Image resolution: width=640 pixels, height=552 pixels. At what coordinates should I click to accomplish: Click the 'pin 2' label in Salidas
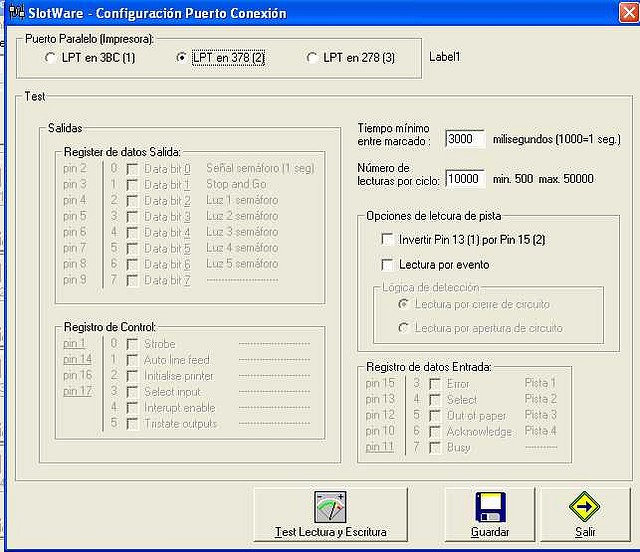[x=75, y=168]
